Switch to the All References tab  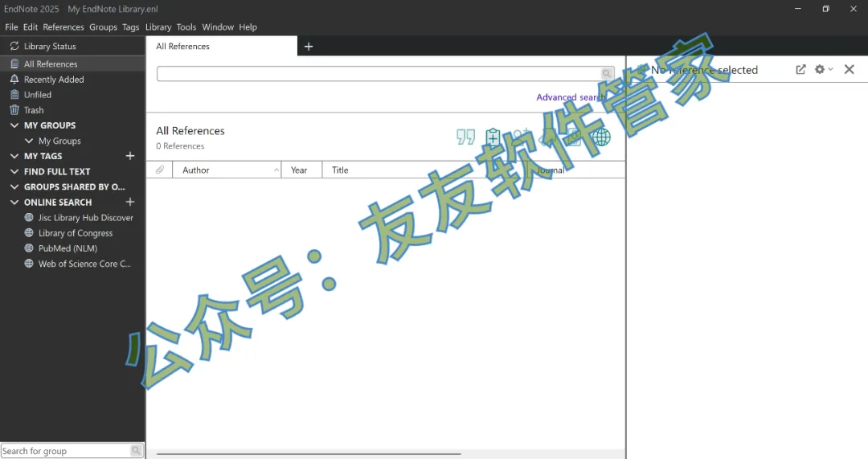click(222, 47)
